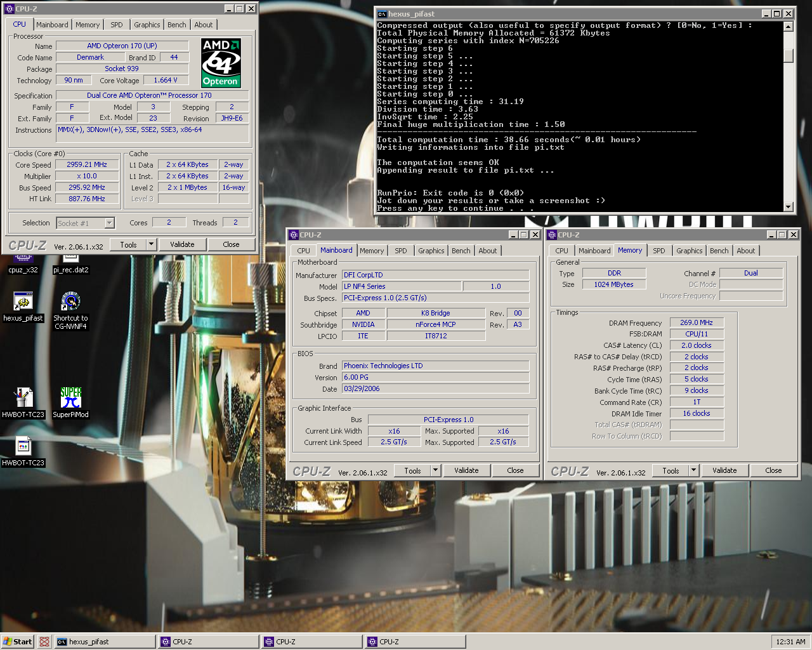812x650 pixels.
Task: Open Tools dropdown arrow in Mainboard window
Action: [x=435, y=471]
